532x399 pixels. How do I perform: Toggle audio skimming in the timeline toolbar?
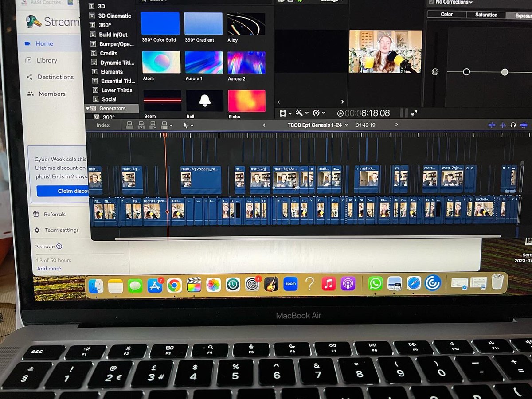tap(503, 125)
